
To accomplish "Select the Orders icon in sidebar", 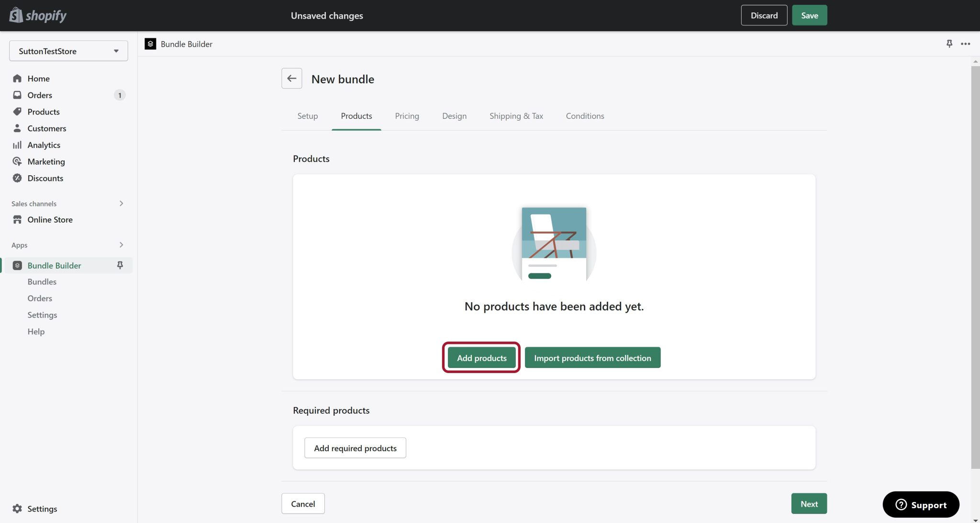I will pos(17,95).
